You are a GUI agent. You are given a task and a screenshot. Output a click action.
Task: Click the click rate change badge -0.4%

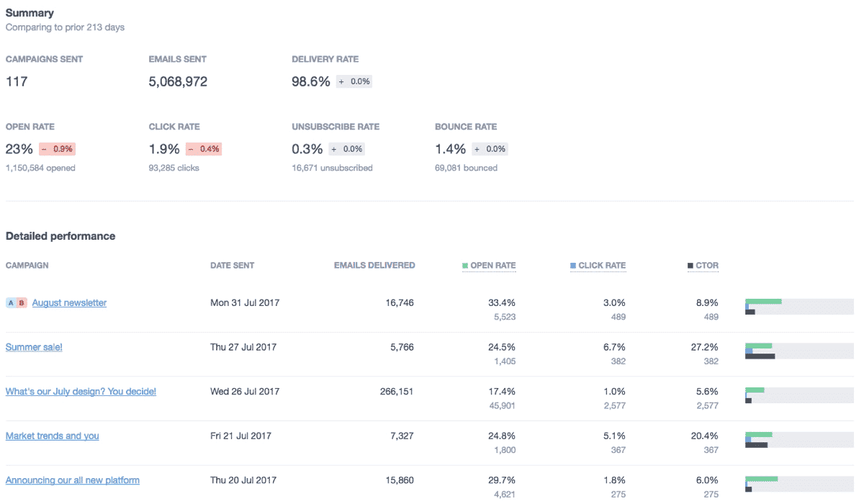pos(203,149)
